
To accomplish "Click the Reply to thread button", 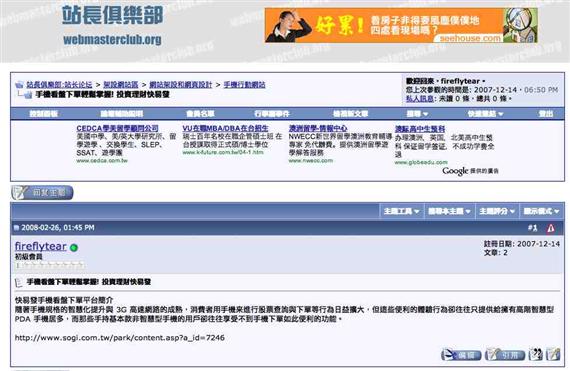I will 42,193.
